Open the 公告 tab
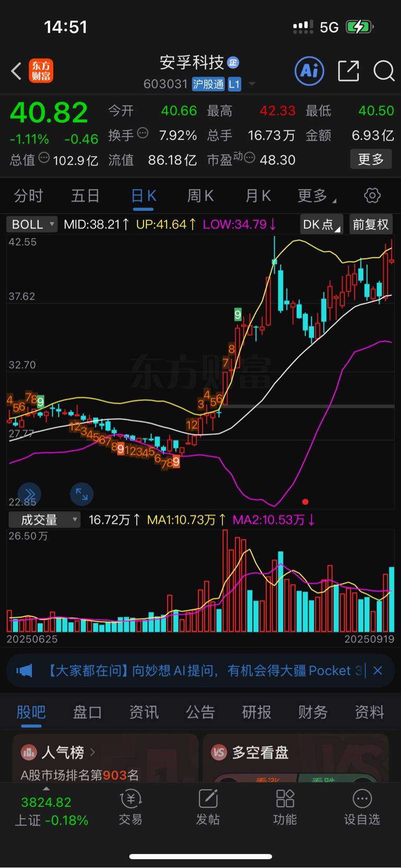Screen dimensions: 401x868 [x=200, y=712]
